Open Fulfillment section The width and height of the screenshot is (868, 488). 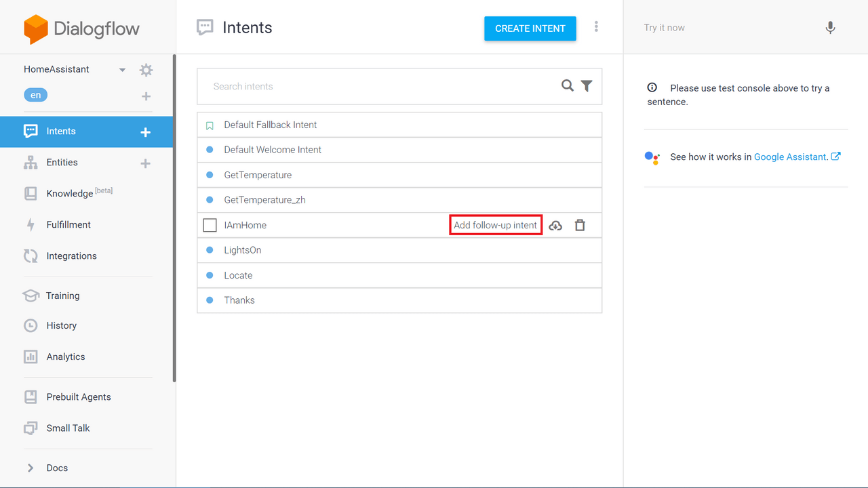pos(68,225)
